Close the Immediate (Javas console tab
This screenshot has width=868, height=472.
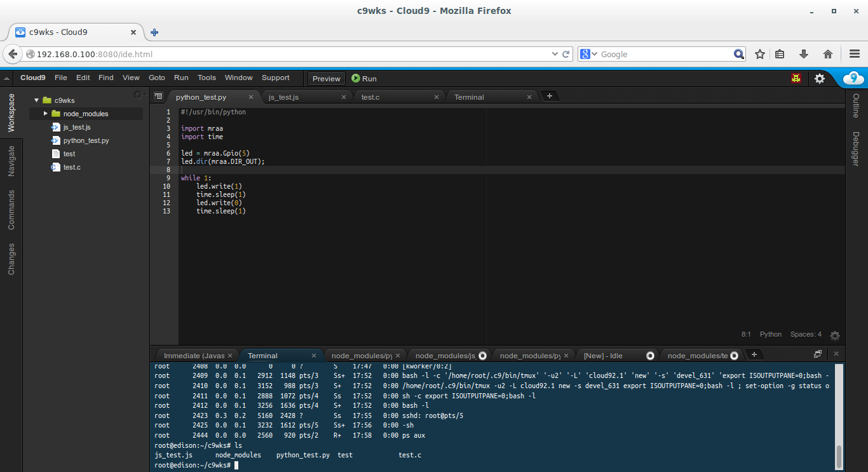[230, 356]
